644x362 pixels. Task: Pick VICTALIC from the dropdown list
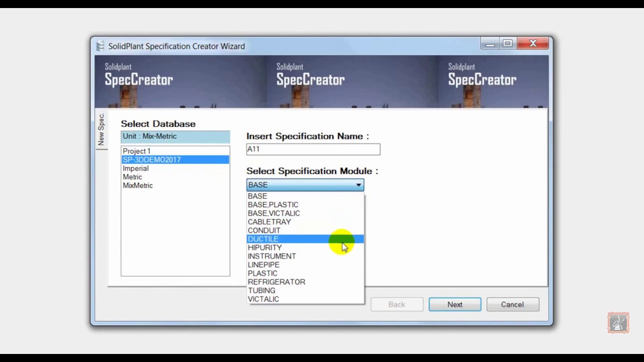coord(305,299)
